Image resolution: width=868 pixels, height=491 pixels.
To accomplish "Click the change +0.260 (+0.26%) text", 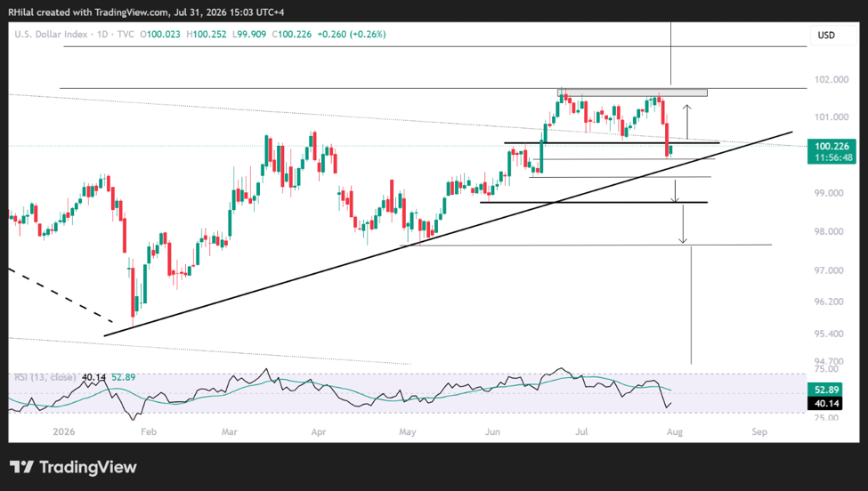I will coord(352,35).
